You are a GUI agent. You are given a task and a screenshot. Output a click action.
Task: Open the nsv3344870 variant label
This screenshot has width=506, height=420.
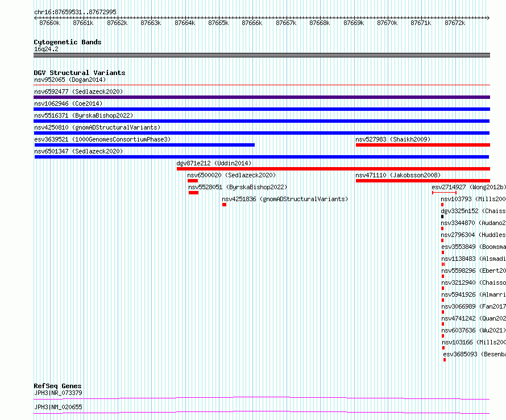coord(473,223)
